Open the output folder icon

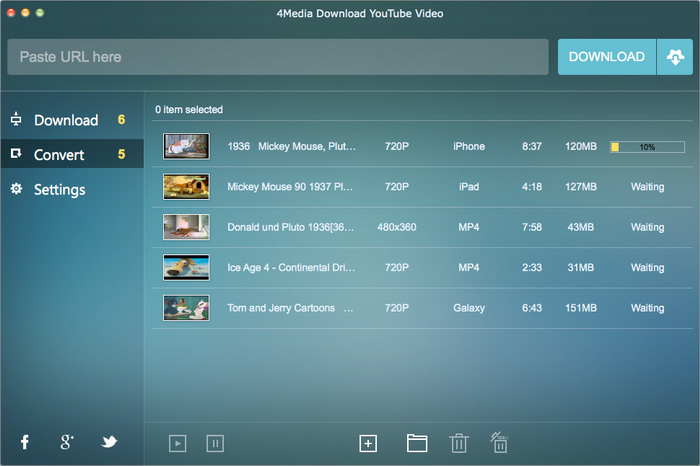click(417, 443)
